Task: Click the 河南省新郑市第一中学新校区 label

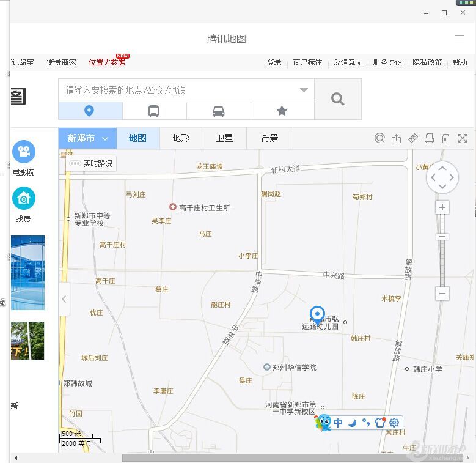Action: 290,408
